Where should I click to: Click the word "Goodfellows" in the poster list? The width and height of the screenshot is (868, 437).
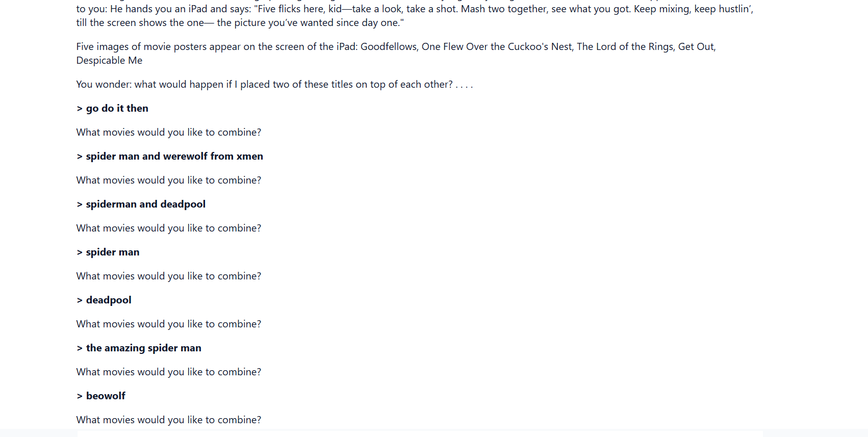pos(389,47)
